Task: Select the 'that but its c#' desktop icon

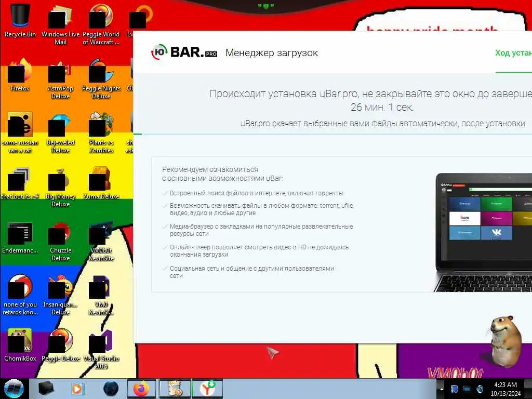Action: [20, 183]
